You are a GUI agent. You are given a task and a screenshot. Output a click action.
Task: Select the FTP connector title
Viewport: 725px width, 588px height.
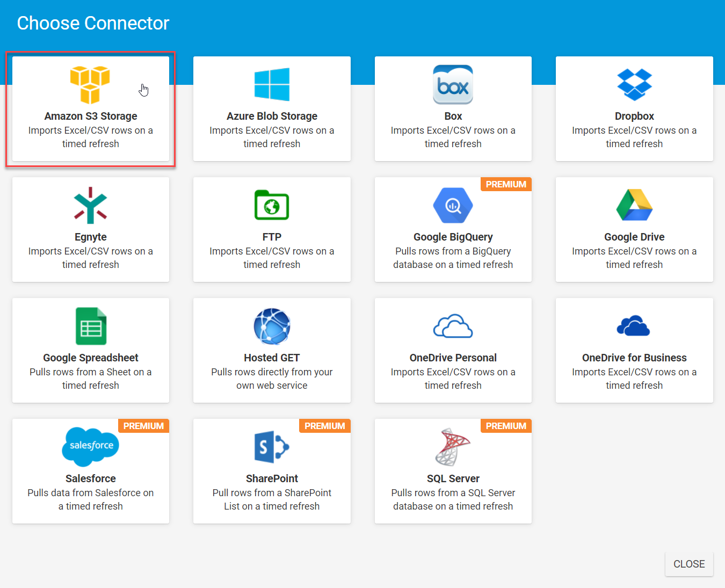tap(272, 237)
